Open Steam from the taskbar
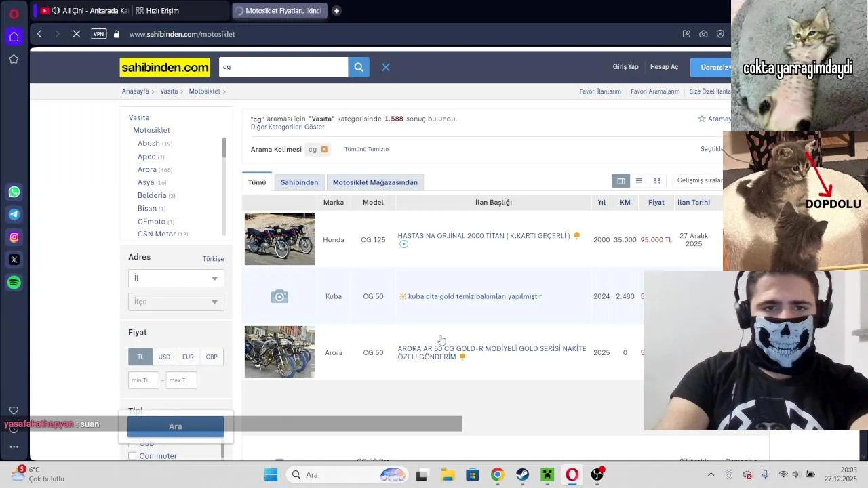Screen dimensions: 868x488 coord(522,474)
